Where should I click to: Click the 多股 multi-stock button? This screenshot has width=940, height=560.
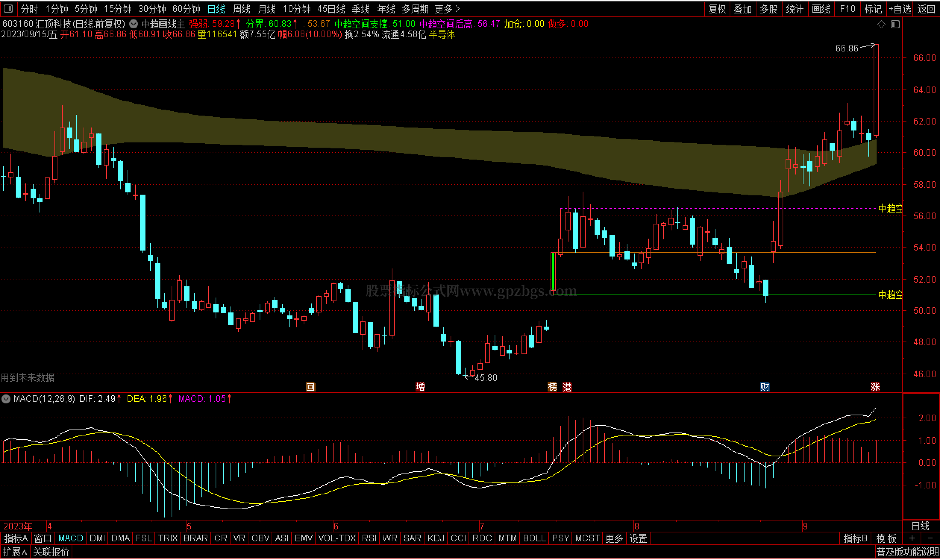point(769,9)
